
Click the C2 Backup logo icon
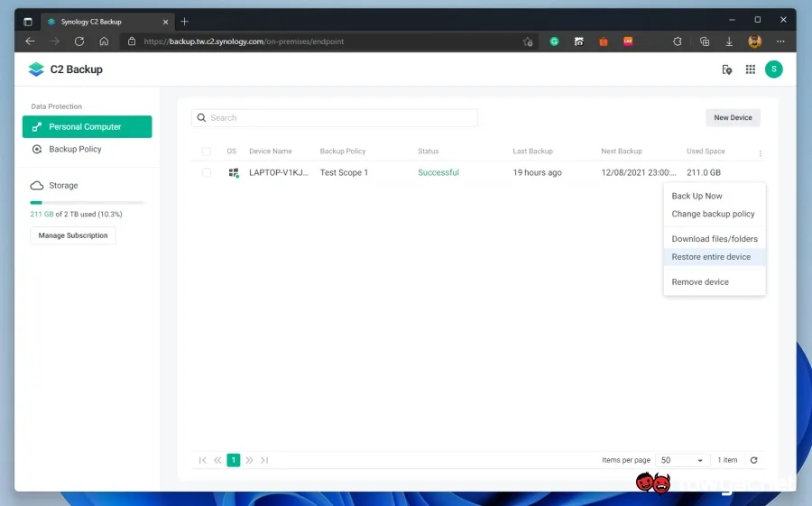36,69
